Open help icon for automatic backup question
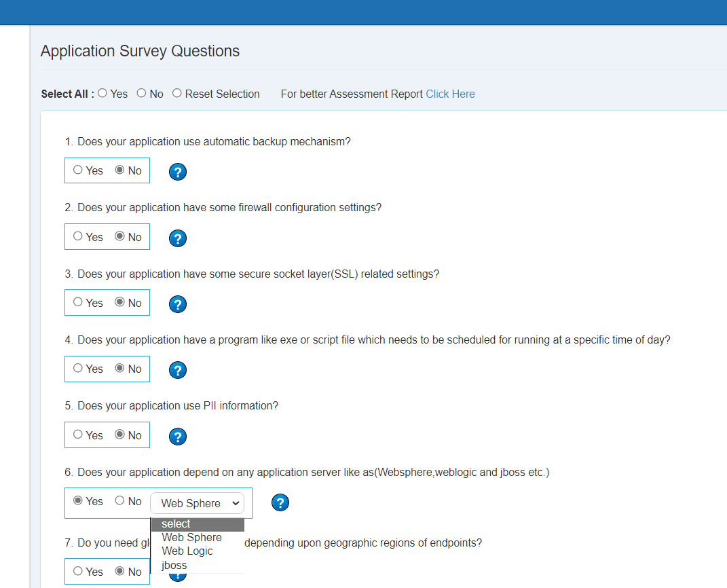This screenshot has width=727, height=588. (178, 172)
